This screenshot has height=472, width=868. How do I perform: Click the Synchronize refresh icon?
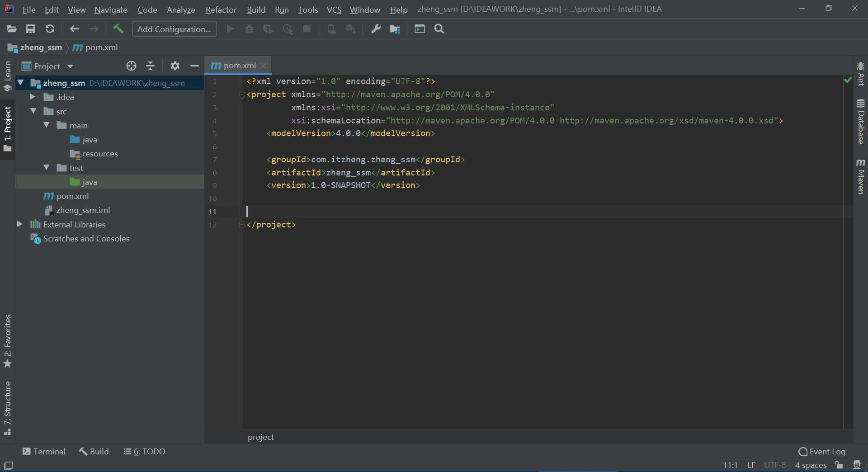pyautogui.click(x=50, y=29)
